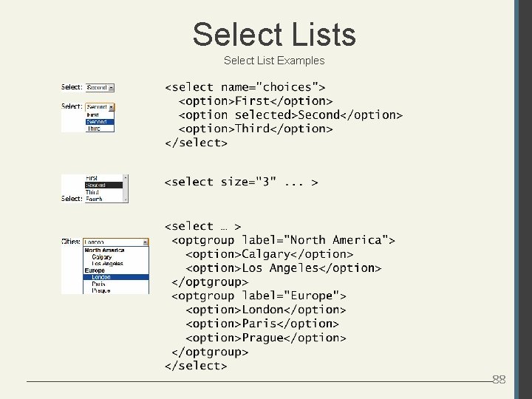Image resolution: width=532 pixels, height=399 pixels.
Task: Click the list box scroll-up arrow
Action: click(126, 178)
